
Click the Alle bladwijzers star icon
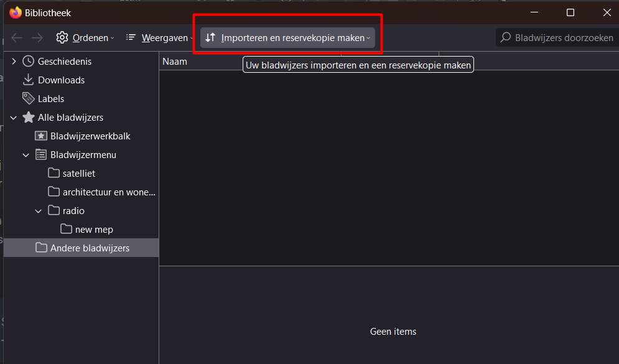click(x=29, y=117)
